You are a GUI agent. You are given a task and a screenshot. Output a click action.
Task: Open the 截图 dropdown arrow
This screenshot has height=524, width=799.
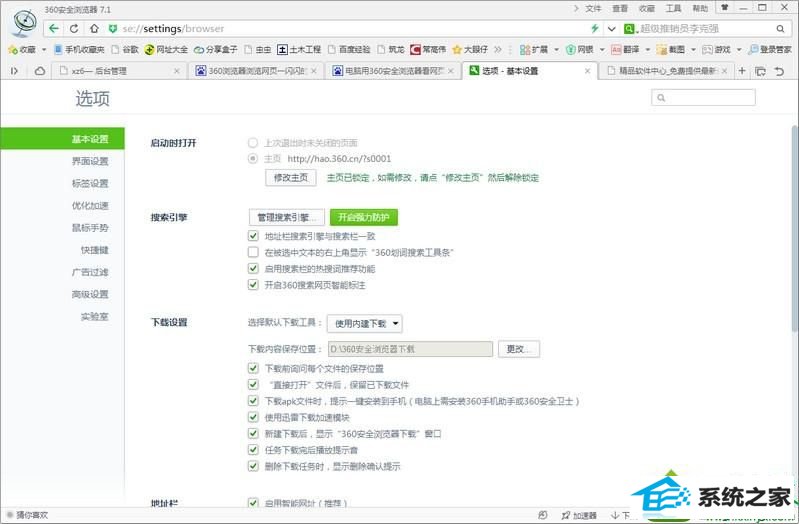coord(693,49)
